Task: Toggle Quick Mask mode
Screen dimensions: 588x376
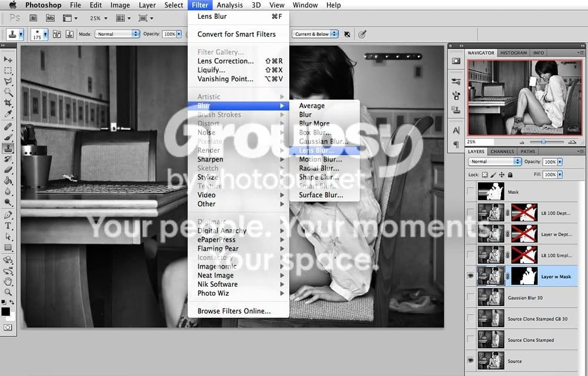Action: coord(8,327)
